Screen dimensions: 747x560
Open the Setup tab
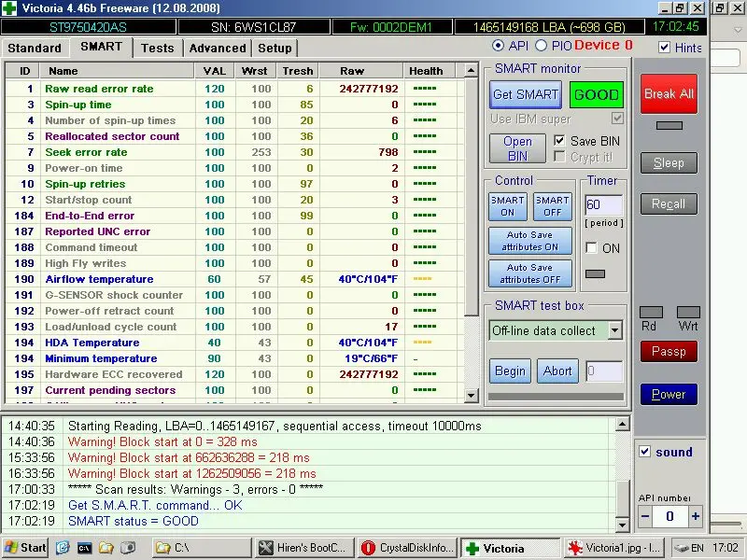275,49
